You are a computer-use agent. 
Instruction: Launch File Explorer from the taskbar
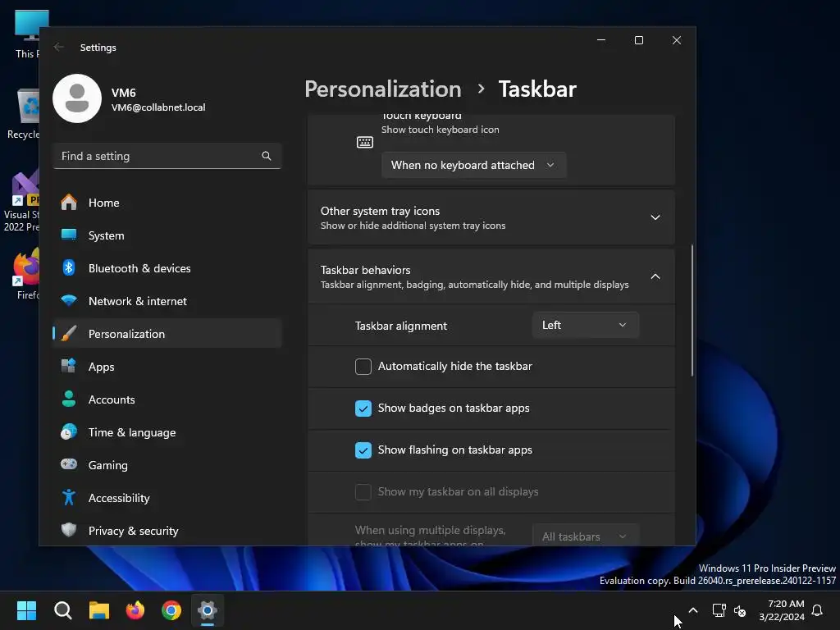99,610
